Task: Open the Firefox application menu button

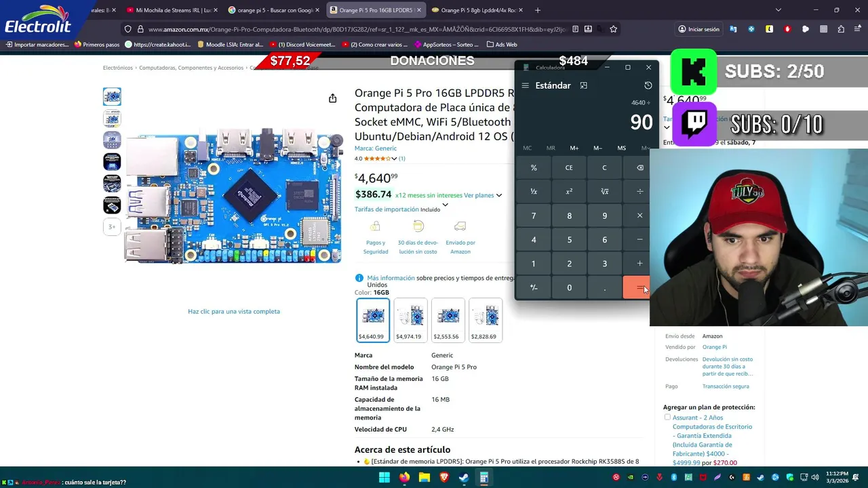Action: pyautogui.click(x=859, y=29)
